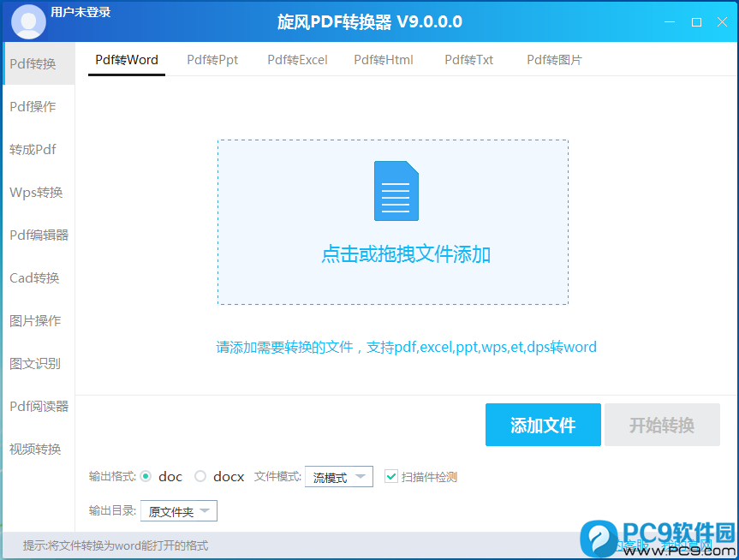
Task: Click the hint text about supported pdf,excel,ppt formats
Action: tap(406, 348)
